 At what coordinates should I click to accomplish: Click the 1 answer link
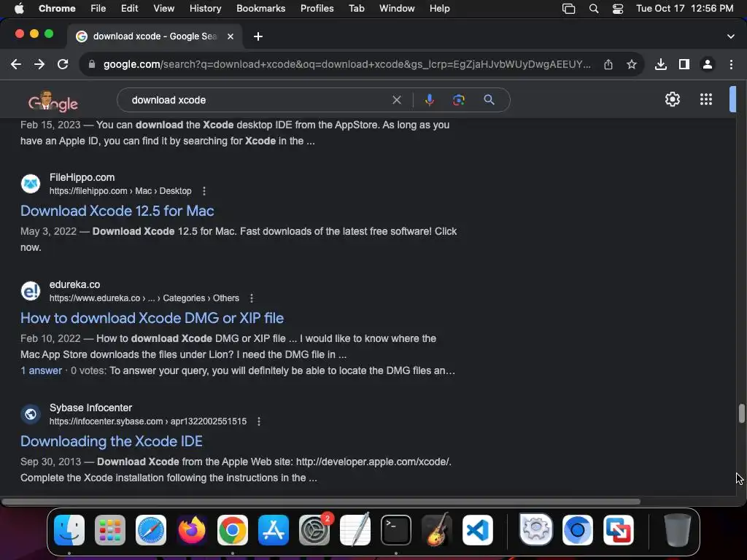pos(41,370)
